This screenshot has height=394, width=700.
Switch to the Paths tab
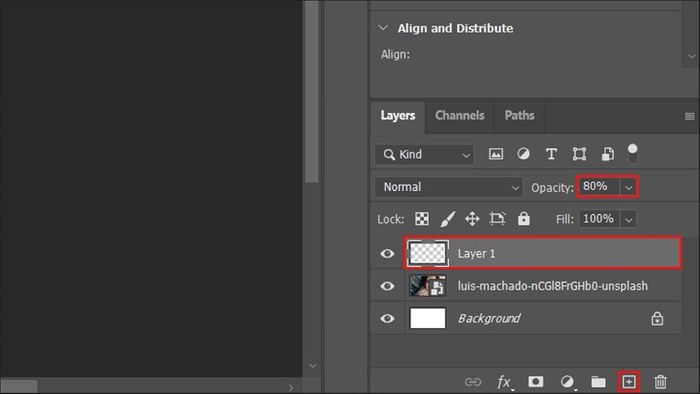(x=519, y=116)
